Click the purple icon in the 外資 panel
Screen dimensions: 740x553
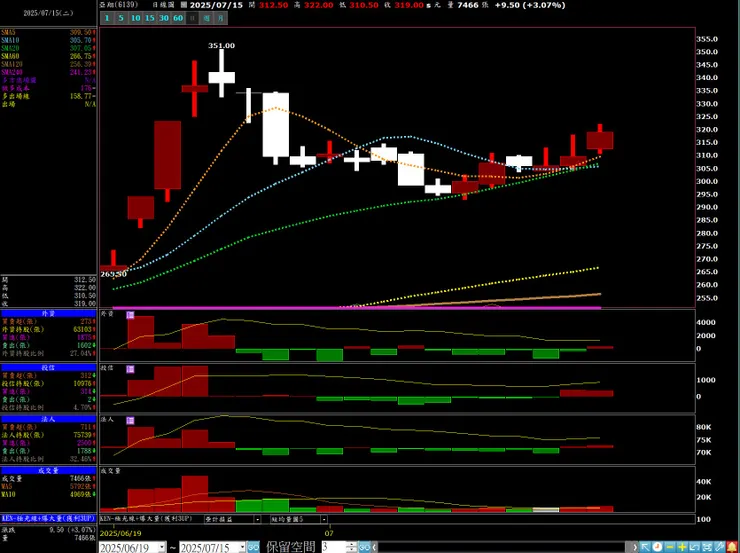coord(131,315)
